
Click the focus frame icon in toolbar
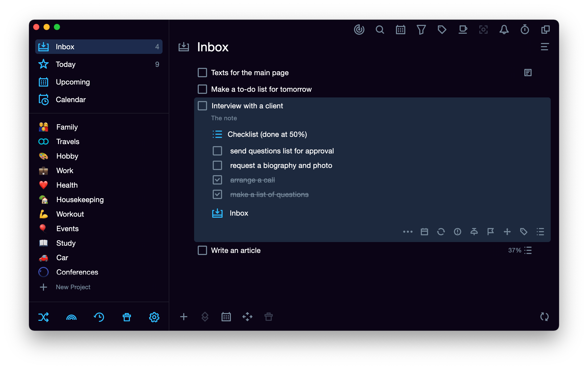click(483, 30)
